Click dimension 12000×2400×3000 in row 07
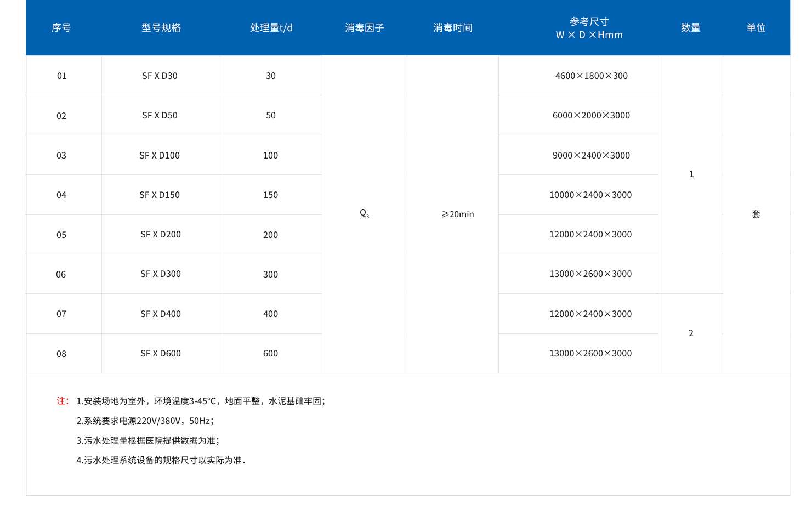 click(591, 314)
